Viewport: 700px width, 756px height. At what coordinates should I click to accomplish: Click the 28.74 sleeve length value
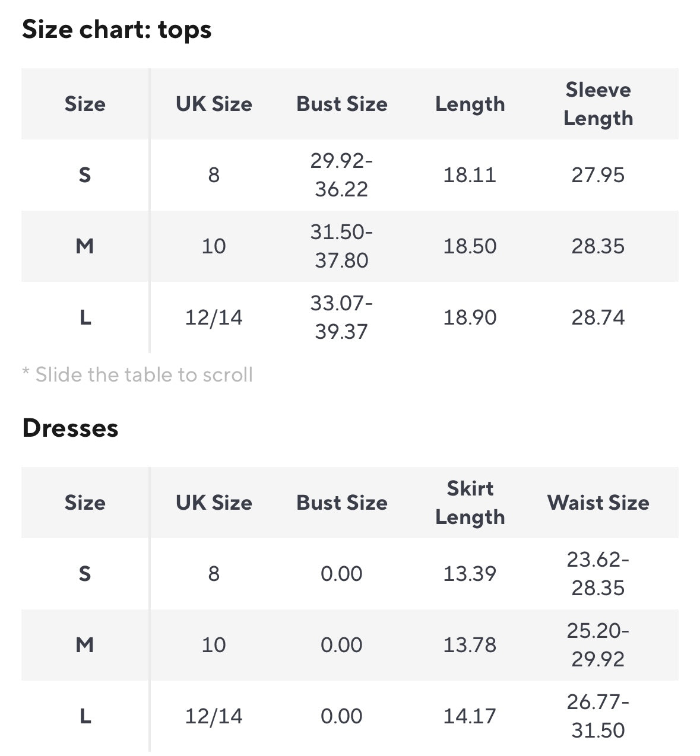[x=598, y=317]
